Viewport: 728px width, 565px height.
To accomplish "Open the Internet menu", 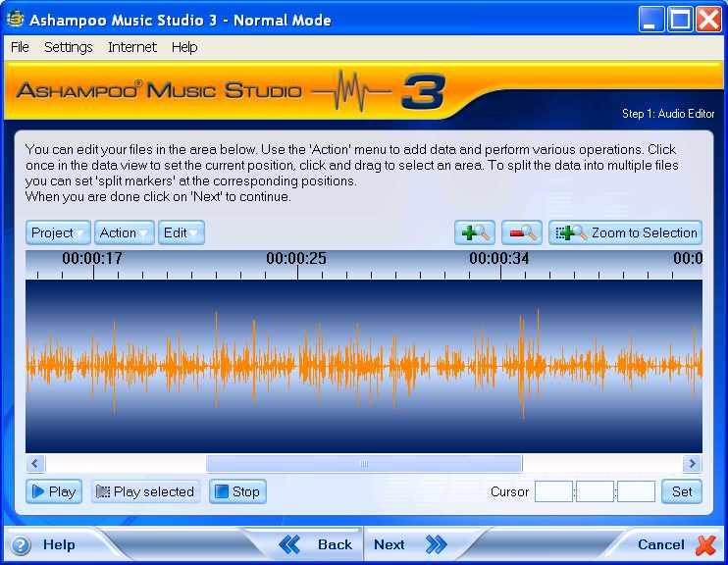I will pos(131,47).
